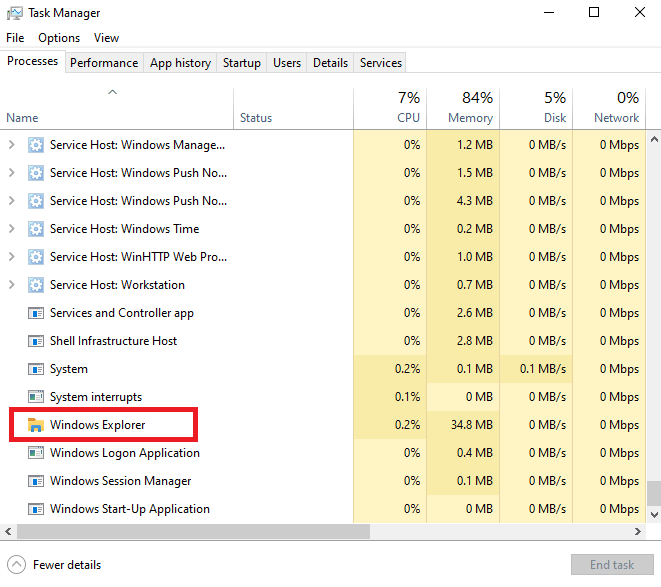
Task: Minimize the Task Manager window
Action: tap(549, 13)
